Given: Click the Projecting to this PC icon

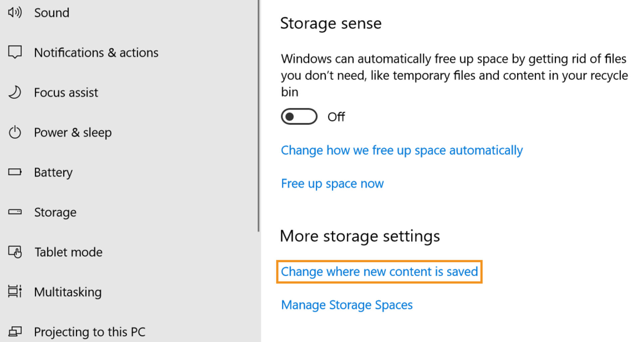Looking at the screenshot, I should pos(15,332).
